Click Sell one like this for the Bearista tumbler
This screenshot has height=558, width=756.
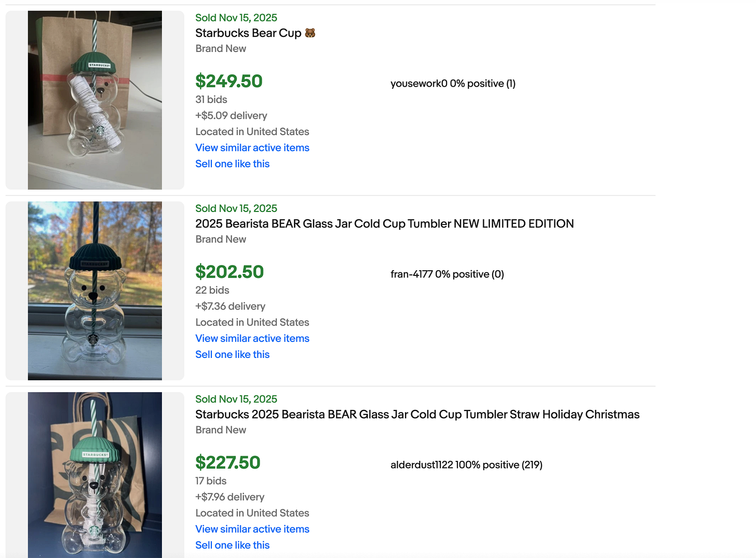click(x=232, y=354)
